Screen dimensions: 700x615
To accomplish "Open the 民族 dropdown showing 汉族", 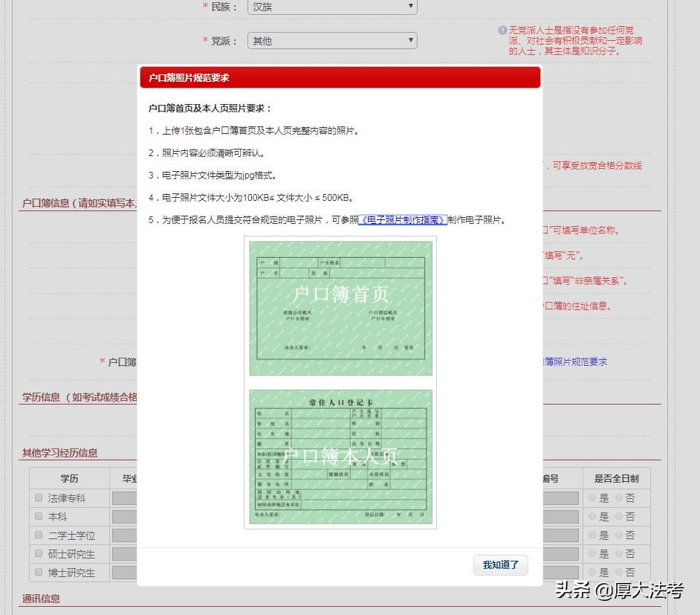I will point(331,7).
